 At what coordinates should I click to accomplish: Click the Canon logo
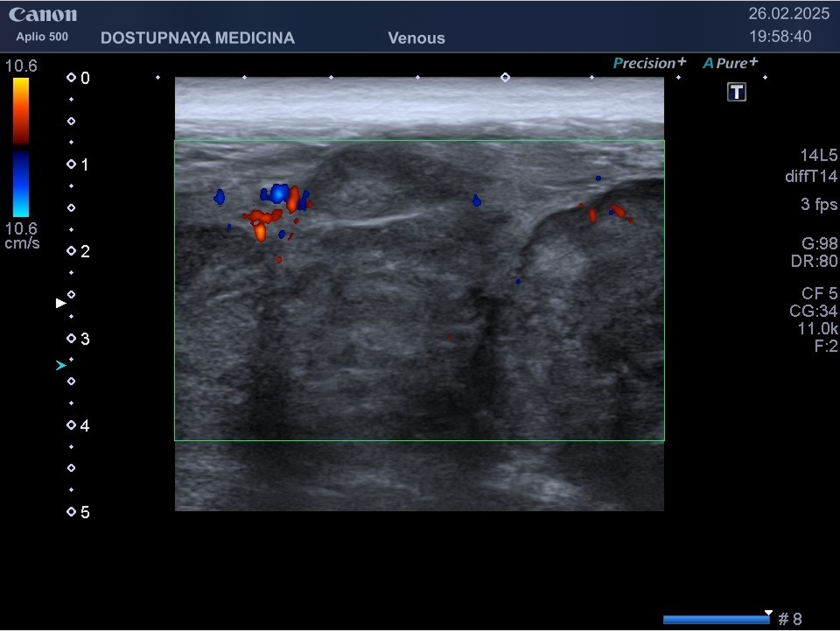coord(43,15)
